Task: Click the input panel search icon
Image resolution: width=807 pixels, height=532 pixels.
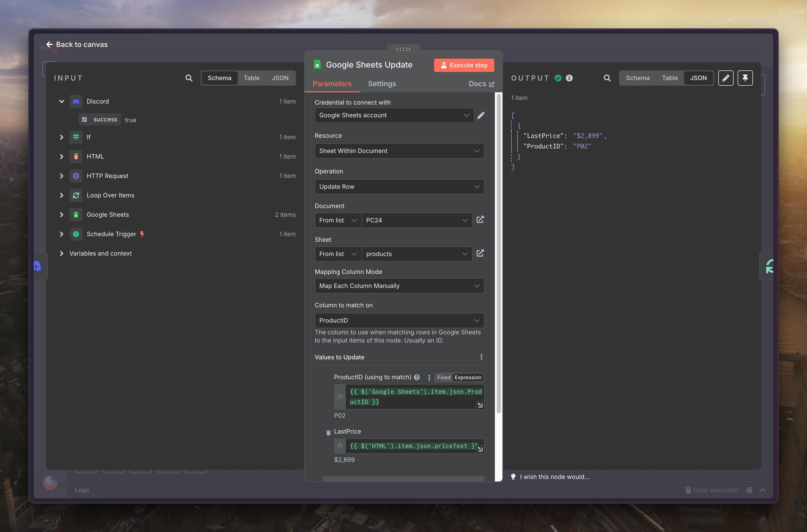Action: (x=189, y=78)
